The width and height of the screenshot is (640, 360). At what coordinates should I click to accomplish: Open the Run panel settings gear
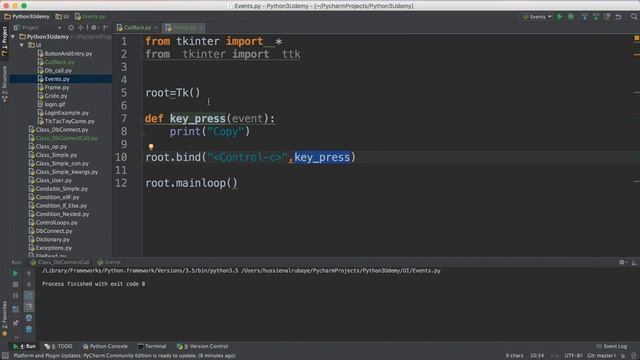click(622, 262)
